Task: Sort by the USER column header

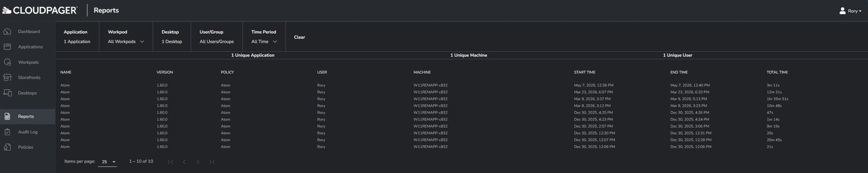Action: (322, 72)
